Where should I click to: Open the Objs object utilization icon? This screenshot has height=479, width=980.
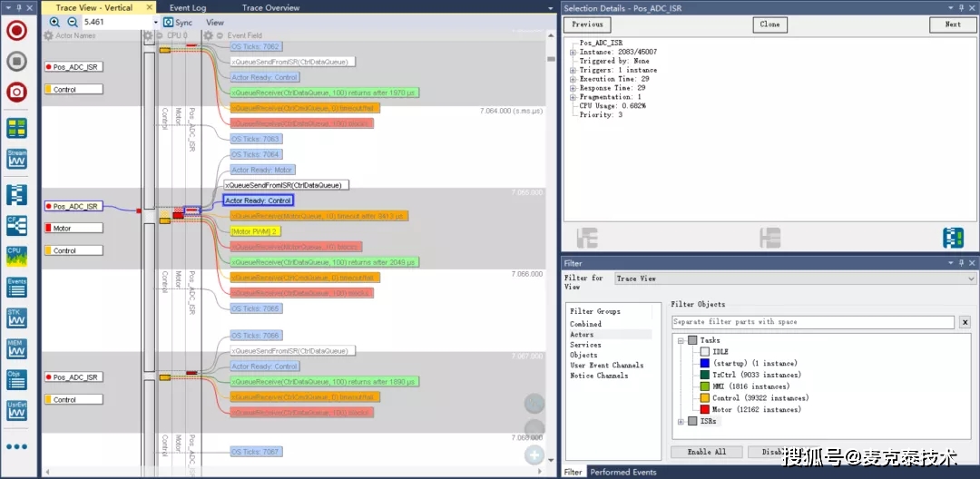[17, 380]
